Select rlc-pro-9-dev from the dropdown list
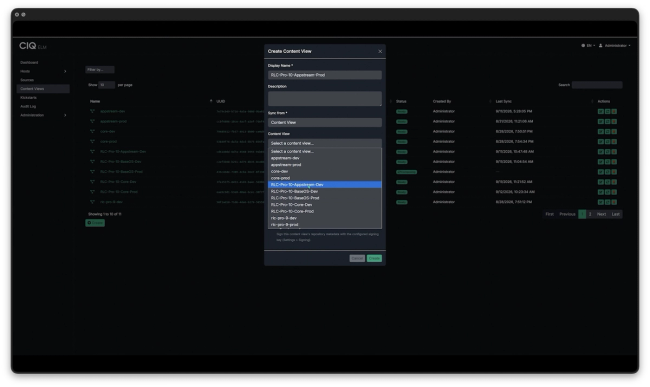This screenshot has width=650, height=387. pos(325,218)
